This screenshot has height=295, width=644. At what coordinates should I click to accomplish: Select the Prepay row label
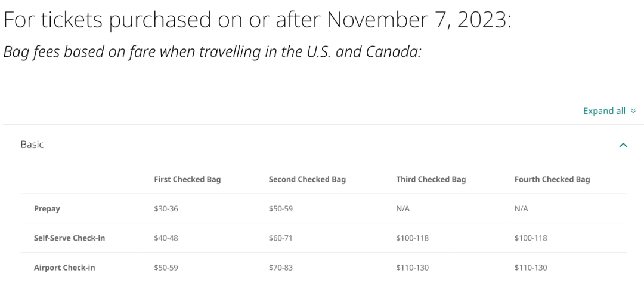click(47, 208)
